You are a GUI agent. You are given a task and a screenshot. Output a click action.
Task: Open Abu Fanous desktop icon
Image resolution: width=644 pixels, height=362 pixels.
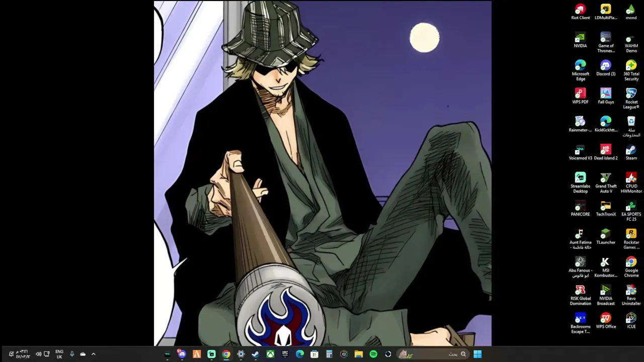[580, 267]
